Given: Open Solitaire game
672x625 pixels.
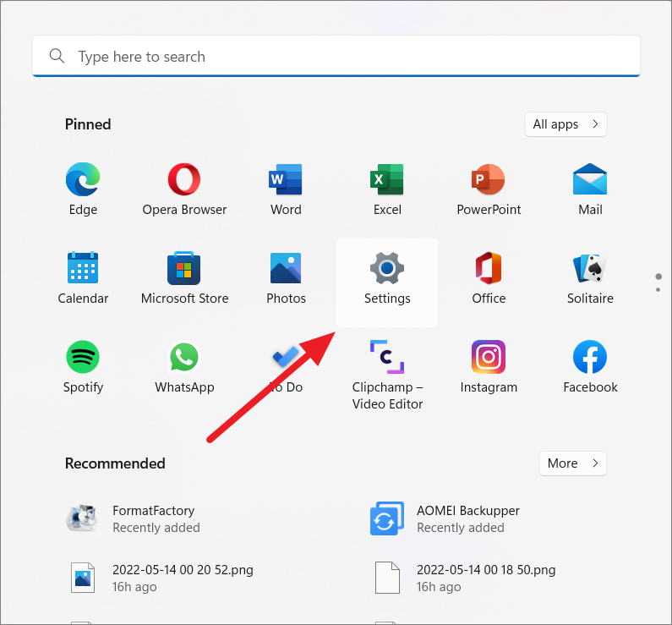Looking at the screenshot, I should (590, 278).
